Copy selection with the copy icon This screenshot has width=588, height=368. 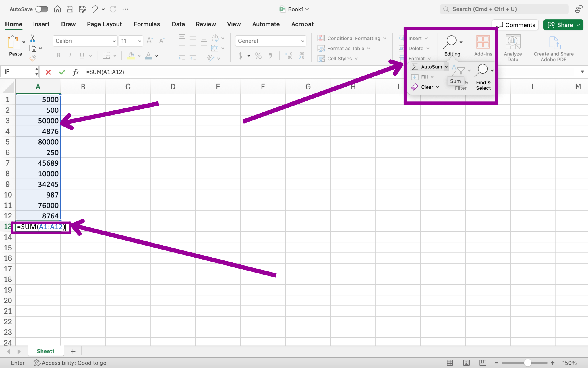pos(33,48)
